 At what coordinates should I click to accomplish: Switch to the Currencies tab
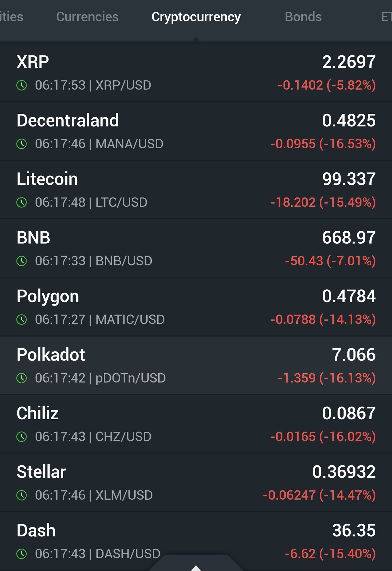click(x=87, y=17)
